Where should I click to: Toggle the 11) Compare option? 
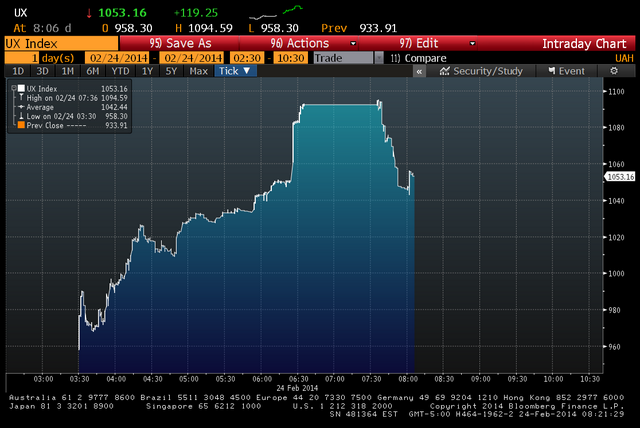click(416, 58)
